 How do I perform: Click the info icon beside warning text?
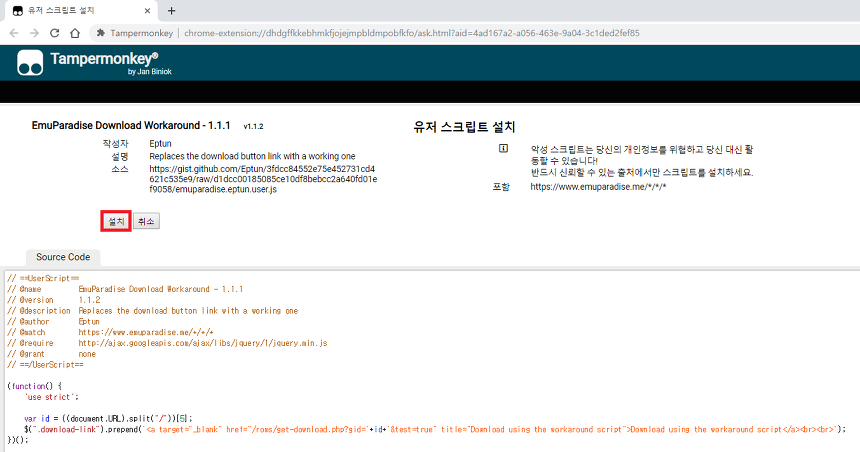503,149
